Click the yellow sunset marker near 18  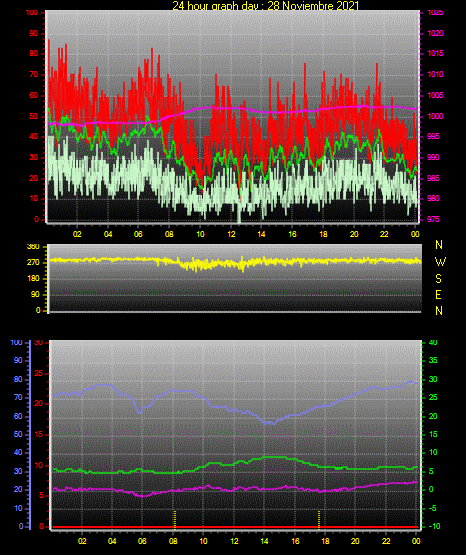pos(319,520)
